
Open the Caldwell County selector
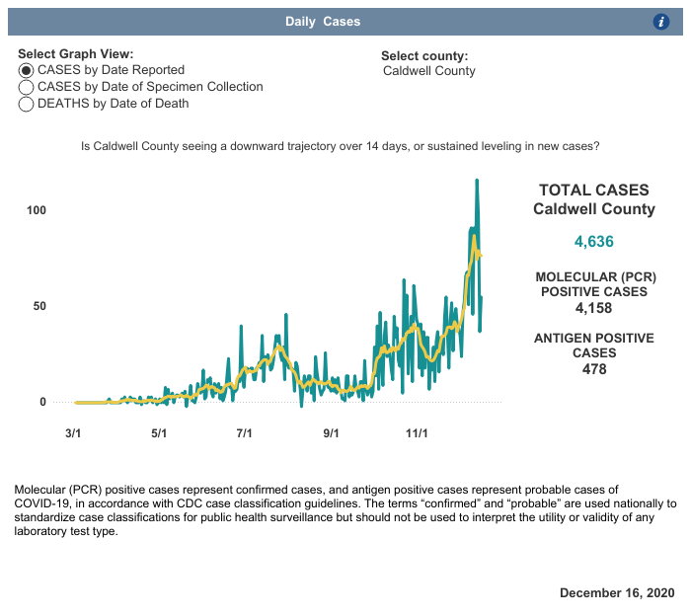coord(428,71)
